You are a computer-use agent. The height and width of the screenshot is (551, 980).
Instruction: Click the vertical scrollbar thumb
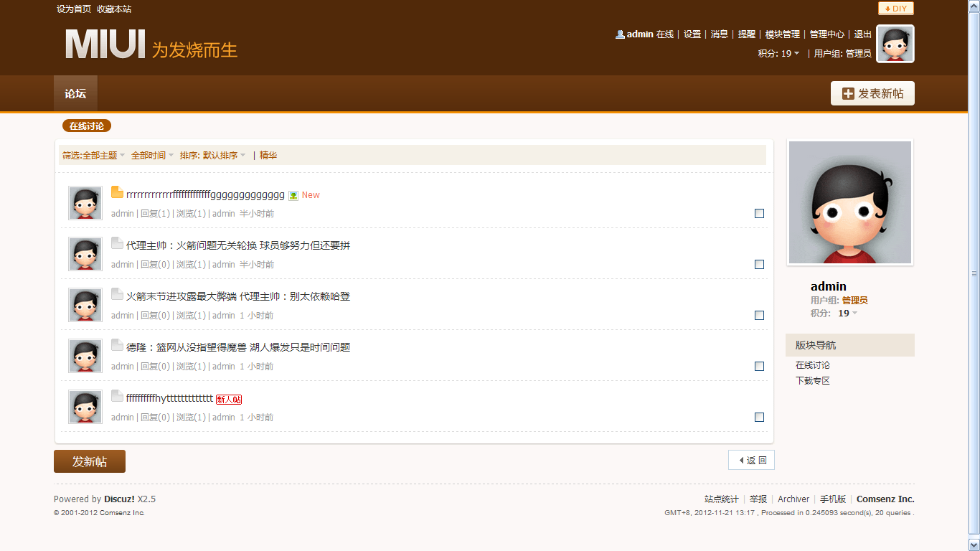(974, 273)
